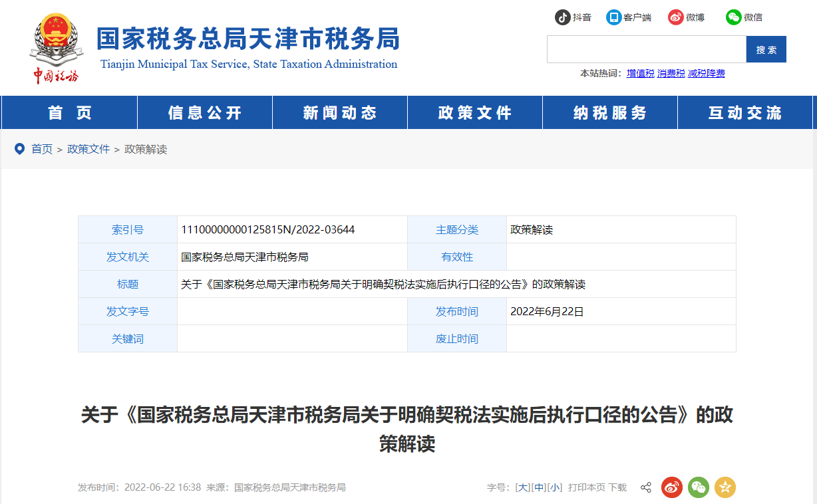The width and height of the screenshot is (817, 504).
Task: Click the 客户端 mobile client icon
Action: 613,17
